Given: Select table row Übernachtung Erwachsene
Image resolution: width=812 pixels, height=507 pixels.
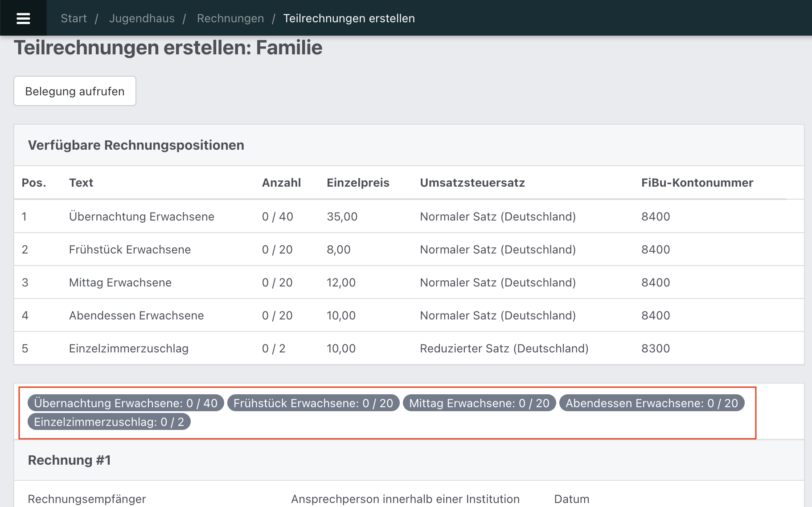Looking at the screenshot, I should click(x=141, y=217).
